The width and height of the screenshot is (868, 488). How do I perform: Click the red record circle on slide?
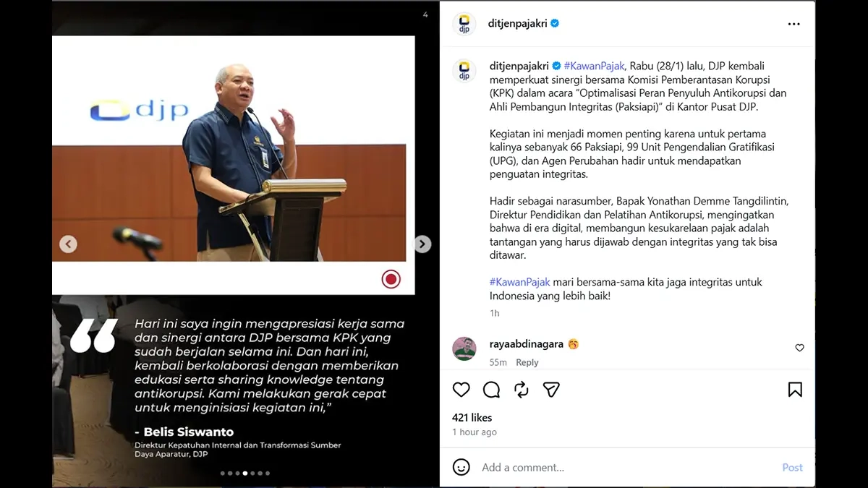click(x=391, y=279)
